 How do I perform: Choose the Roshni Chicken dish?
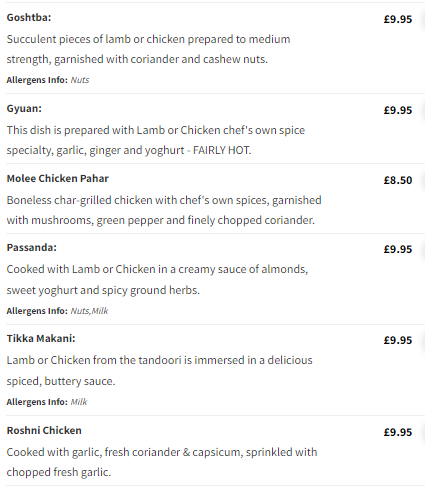44,430
